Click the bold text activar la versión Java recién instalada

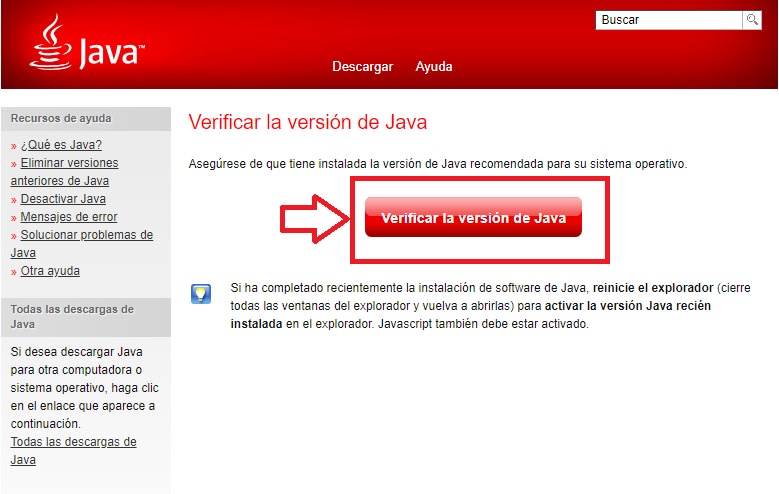coord(470,315)
